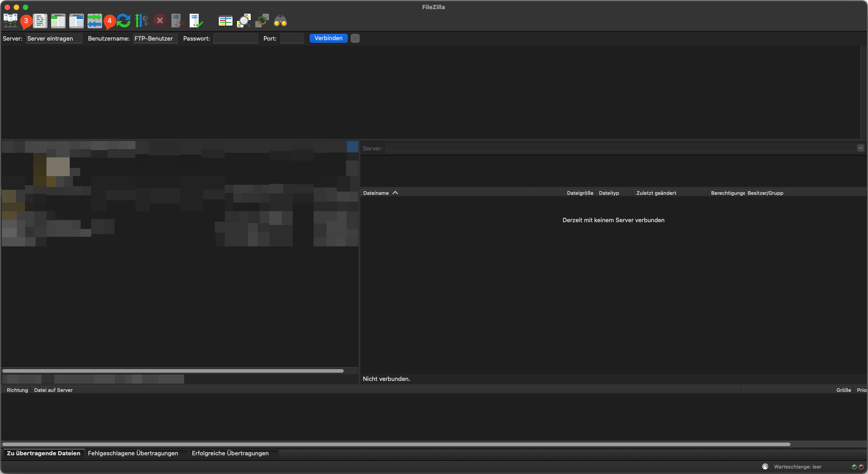Open the quickconnect history dropdown arrow
Viewport: 868px width, 474px height.
pos(355,38)
